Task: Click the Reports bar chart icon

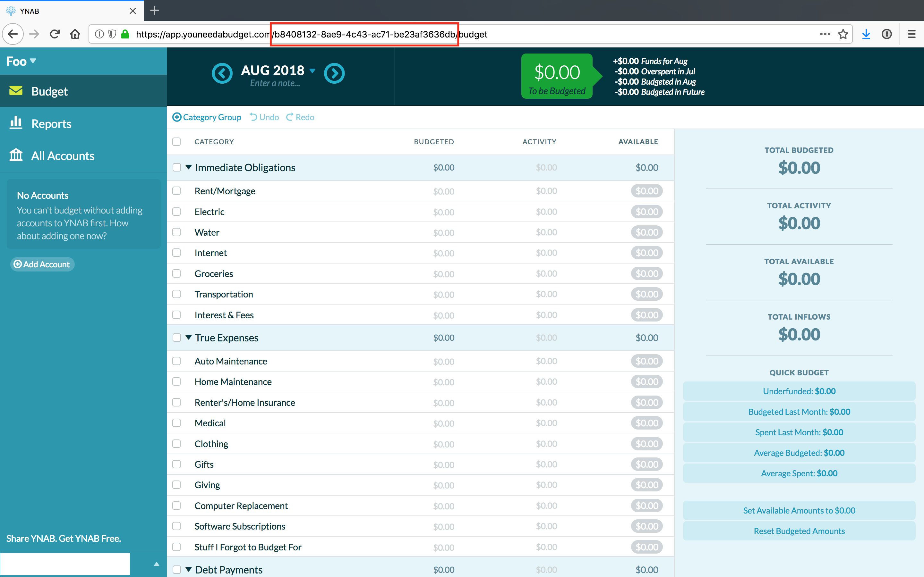Action: (x=16, y=123)
